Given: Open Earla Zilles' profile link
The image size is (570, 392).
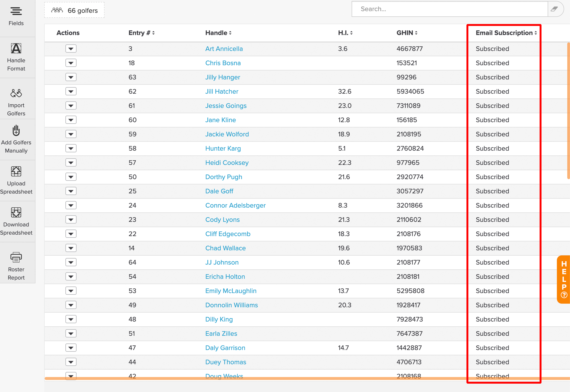Looking at the screenshot, I should (221, 334).
